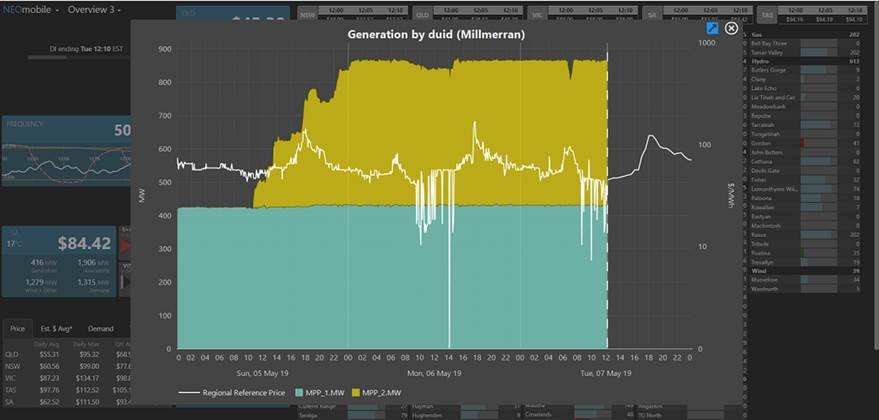Click the blue pop-out arrow icon on chart
The height and width of the screenshot is (420, 879).
[x=713, y=29]
